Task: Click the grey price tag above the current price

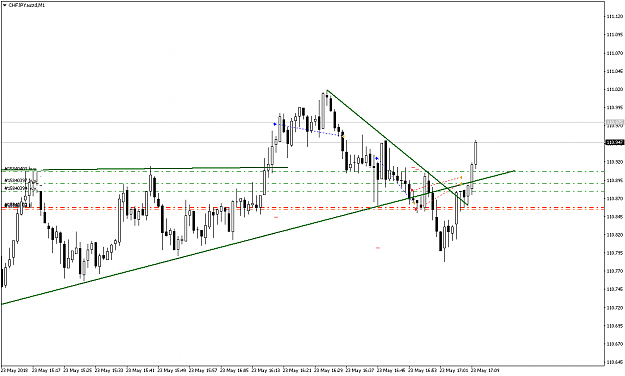Action: click(x=614, y=122)
